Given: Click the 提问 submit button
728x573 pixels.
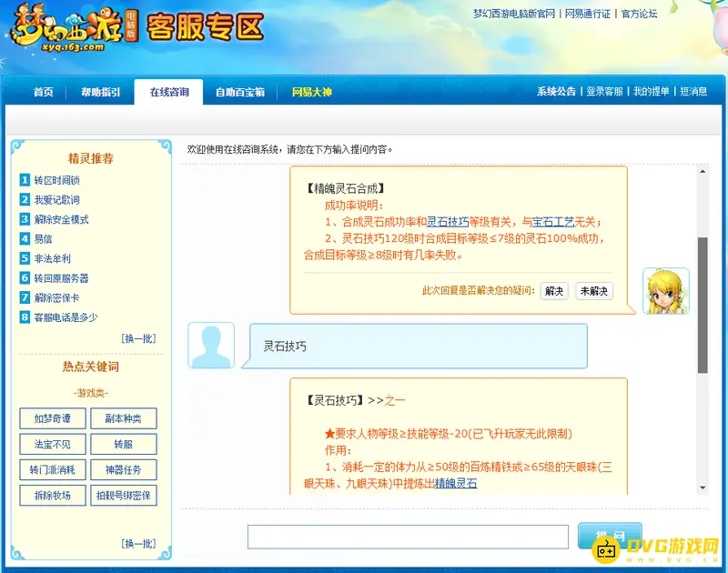Looking at the screenshot, I should pos(610,536).
